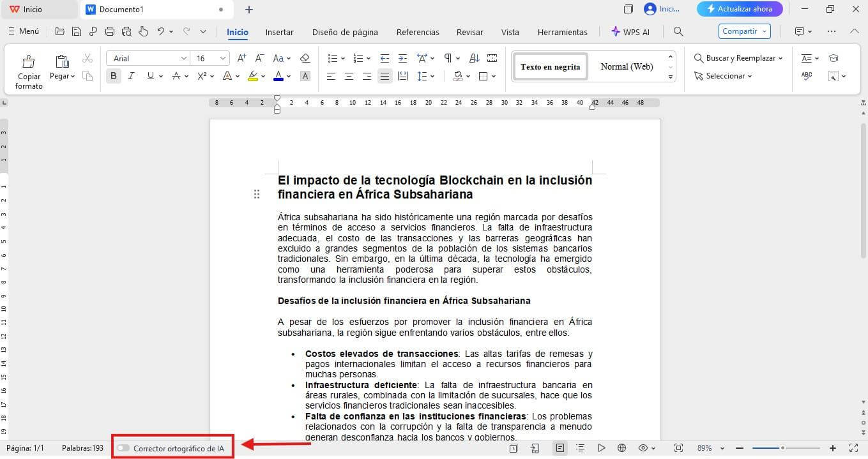The height and width of the screenshot is (459, 868).
Task: Expand quick access toolbar customization chevron
Action: click(x=203, y=31)
